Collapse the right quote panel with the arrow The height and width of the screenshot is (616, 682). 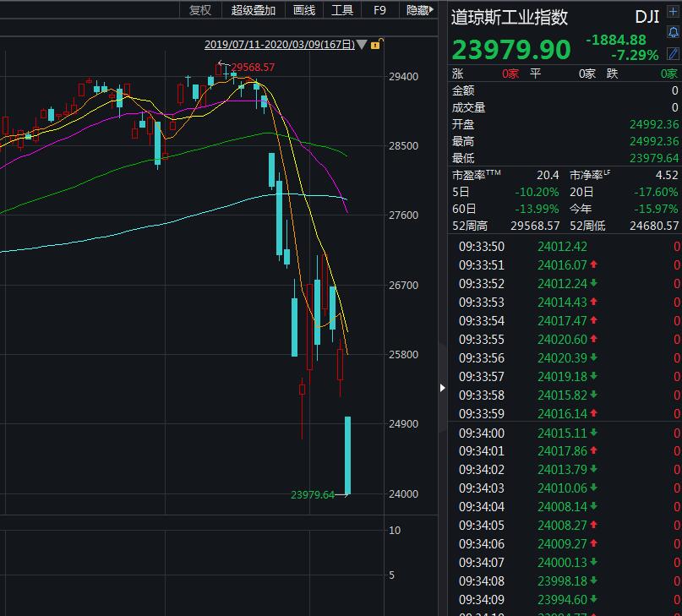click(441, 388)
